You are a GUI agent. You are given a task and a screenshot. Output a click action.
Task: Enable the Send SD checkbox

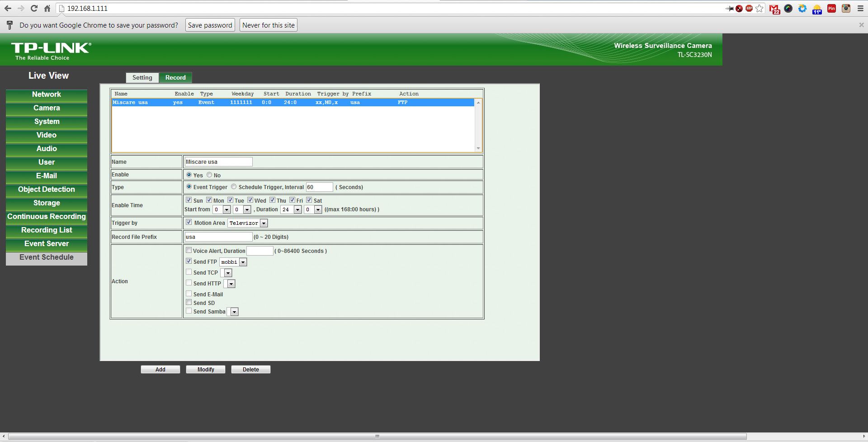tap(189, 302)
